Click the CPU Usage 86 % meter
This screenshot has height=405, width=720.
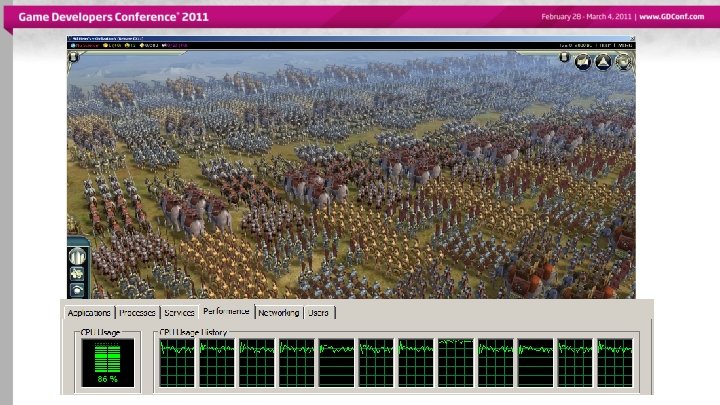[108, 363]
